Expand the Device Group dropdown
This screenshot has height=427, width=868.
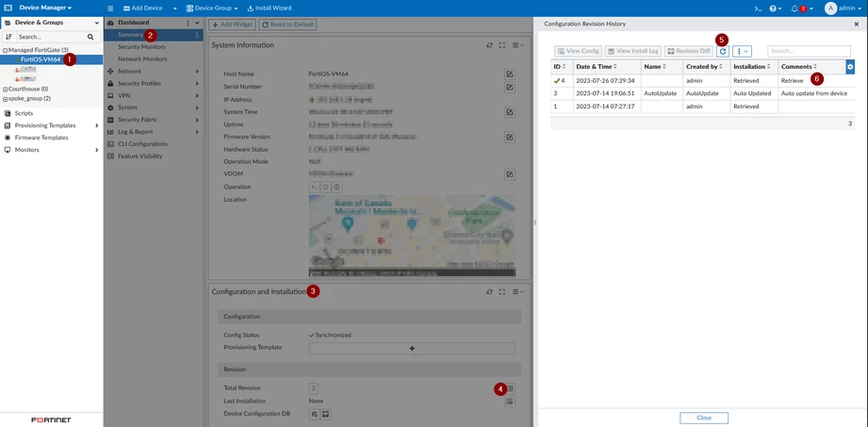tap(212, 8)
